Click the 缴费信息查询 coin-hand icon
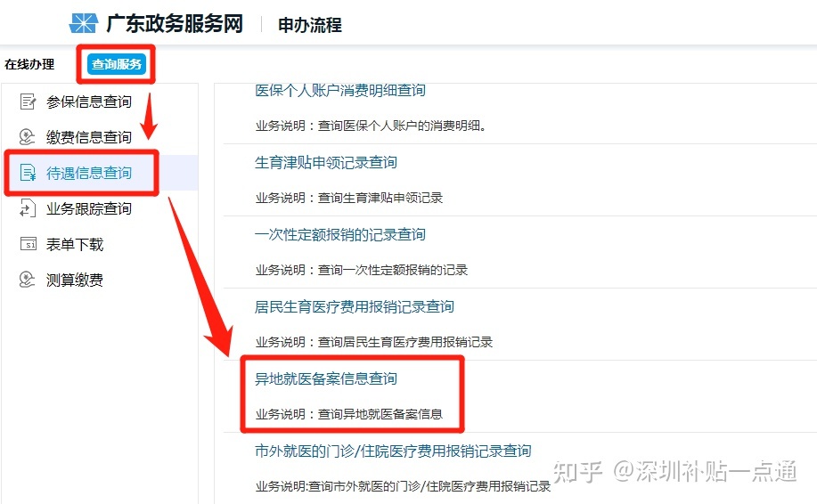817x504 pixels. point(27,137)
